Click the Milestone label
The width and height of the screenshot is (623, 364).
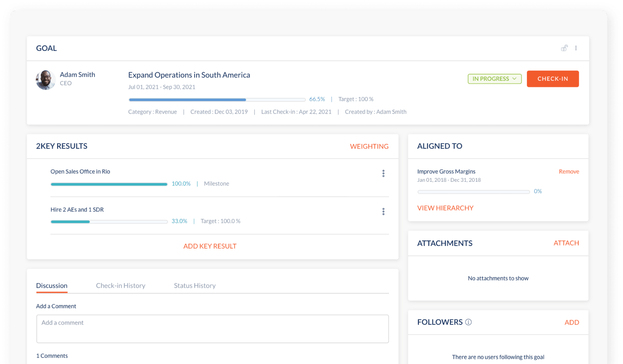[216, 184]
